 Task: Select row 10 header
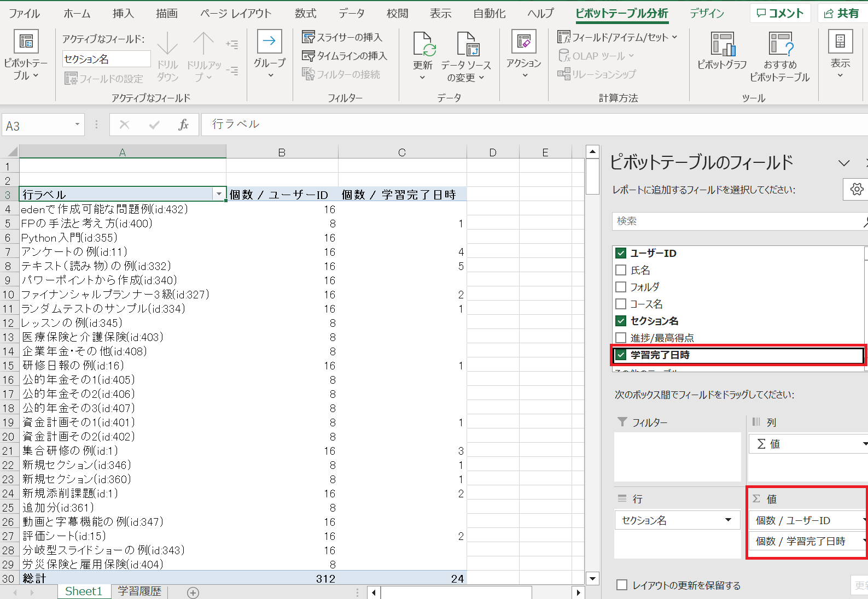pos(9,295)
